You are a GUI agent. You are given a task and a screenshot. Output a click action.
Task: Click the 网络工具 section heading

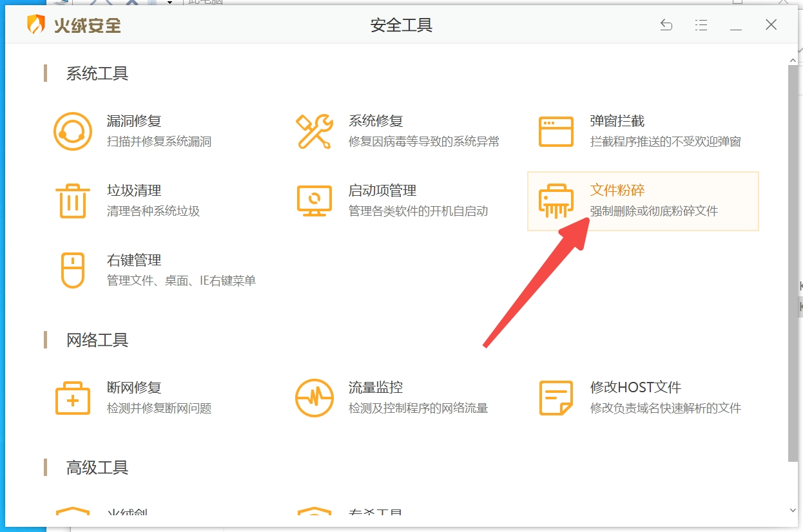97,340
